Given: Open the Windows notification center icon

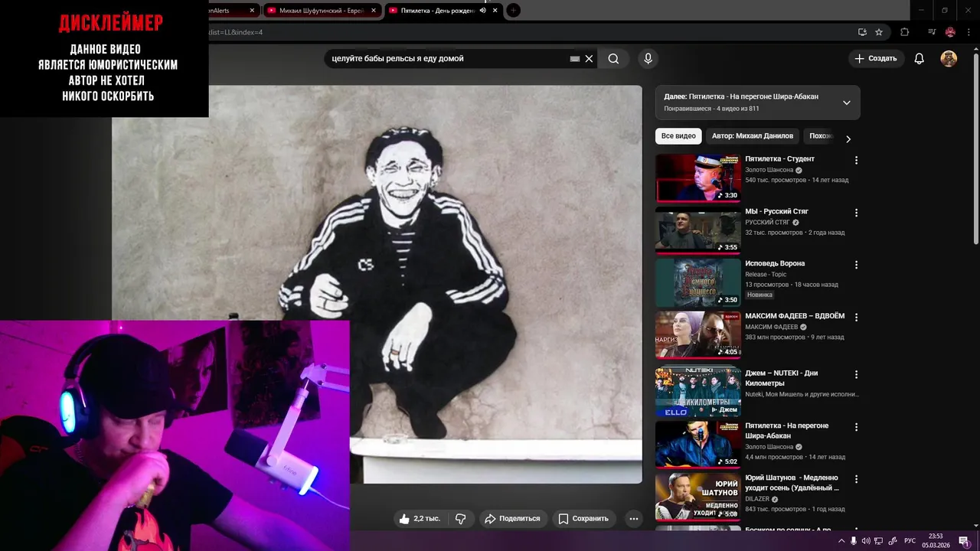Looking at the screenshot, I should pos(964,541).
